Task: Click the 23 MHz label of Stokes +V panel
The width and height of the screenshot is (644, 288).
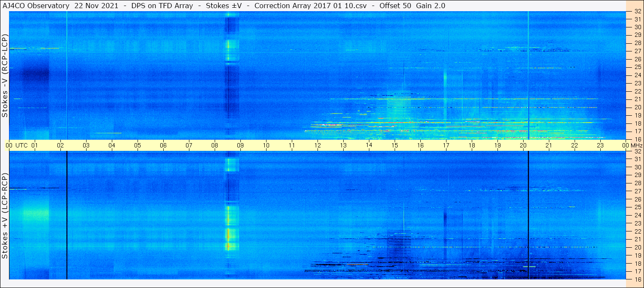Action: tap(638, 223)
